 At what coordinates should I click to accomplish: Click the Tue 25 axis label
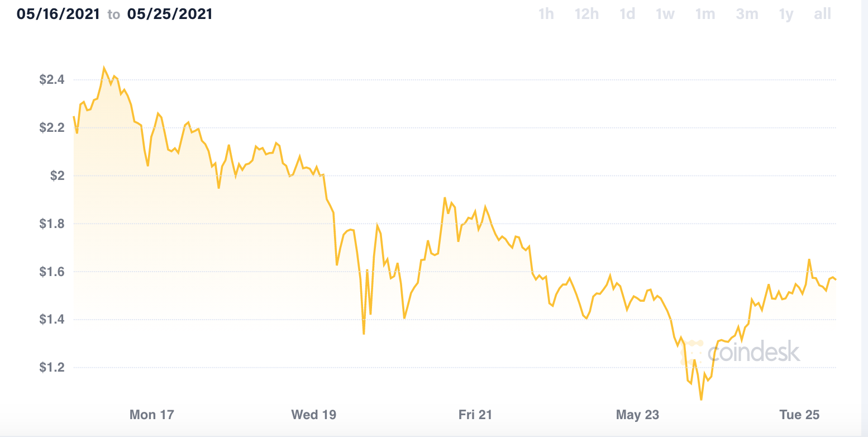coord(799,415)
